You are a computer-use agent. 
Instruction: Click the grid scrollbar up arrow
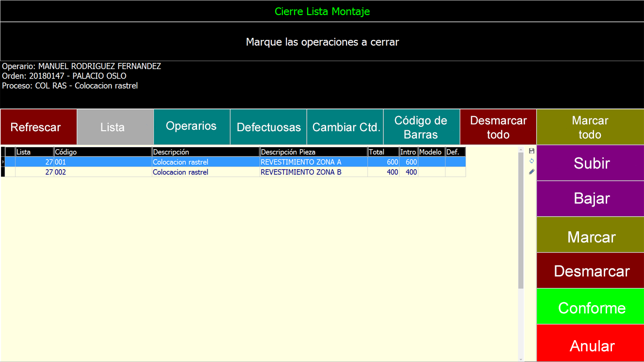click(x=521, y=150)
